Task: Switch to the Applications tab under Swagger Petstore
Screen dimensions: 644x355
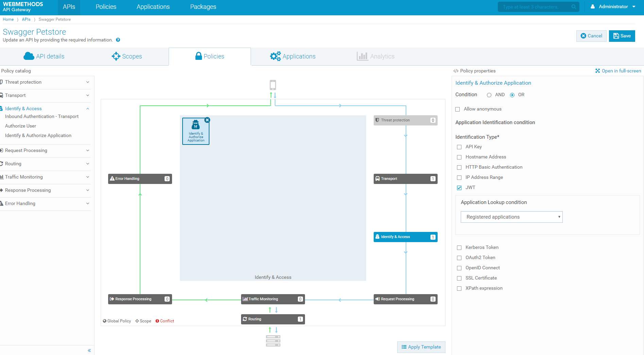Action: tap(293, 56)
